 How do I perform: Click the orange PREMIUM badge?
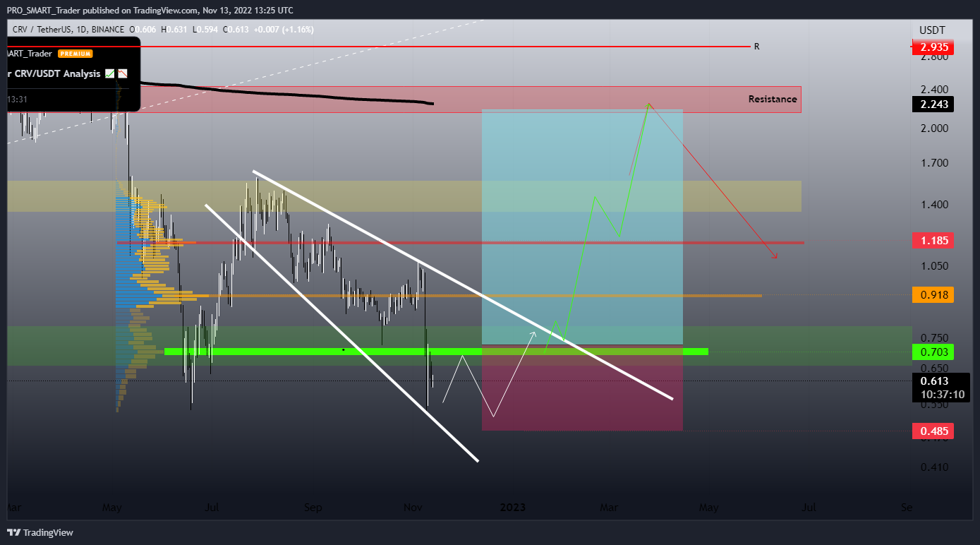pos(75,54)
